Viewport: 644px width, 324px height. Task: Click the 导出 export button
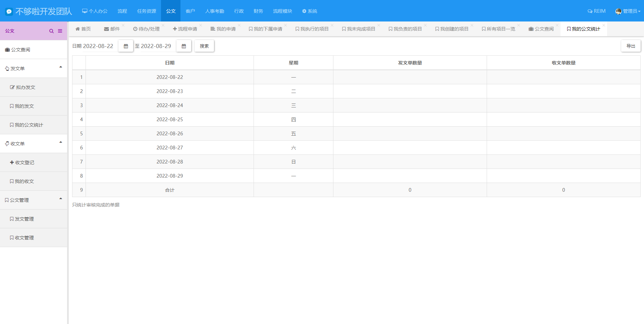pos(631,46)
